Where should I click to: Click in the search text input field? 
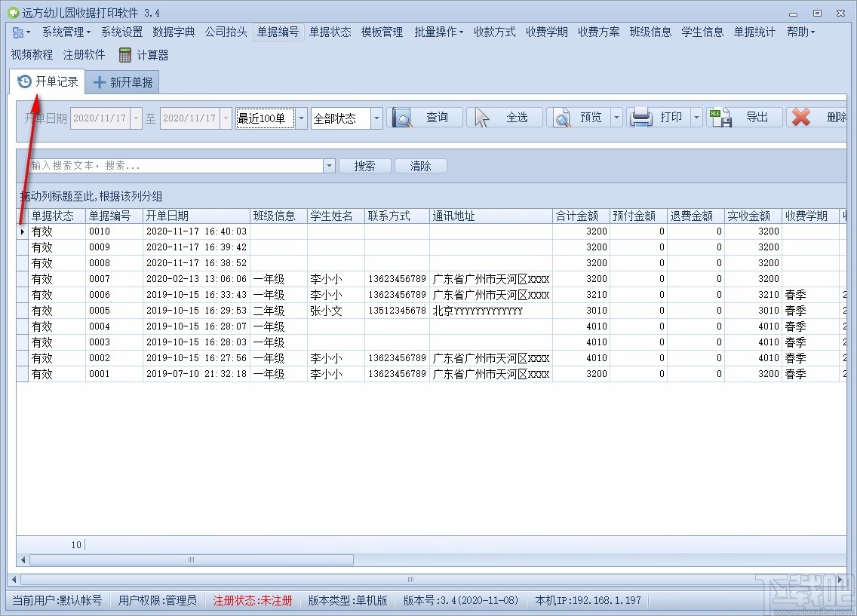176,165
